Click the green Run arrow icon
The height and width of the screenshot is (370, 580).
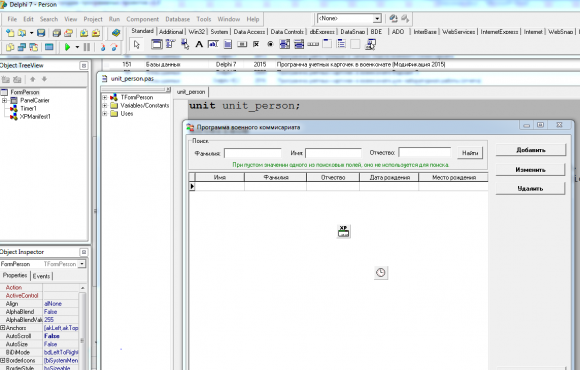67,47
